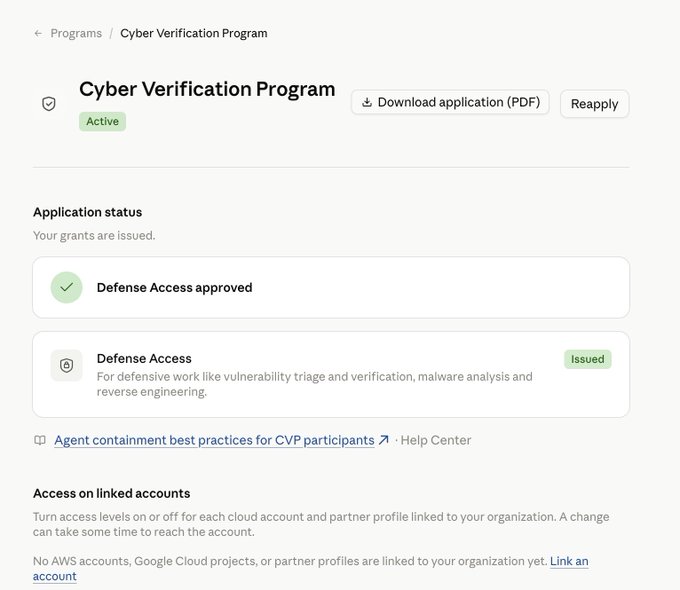Click the Defense Access title
This screenshot has height=590, width=680.
(144, 358)
